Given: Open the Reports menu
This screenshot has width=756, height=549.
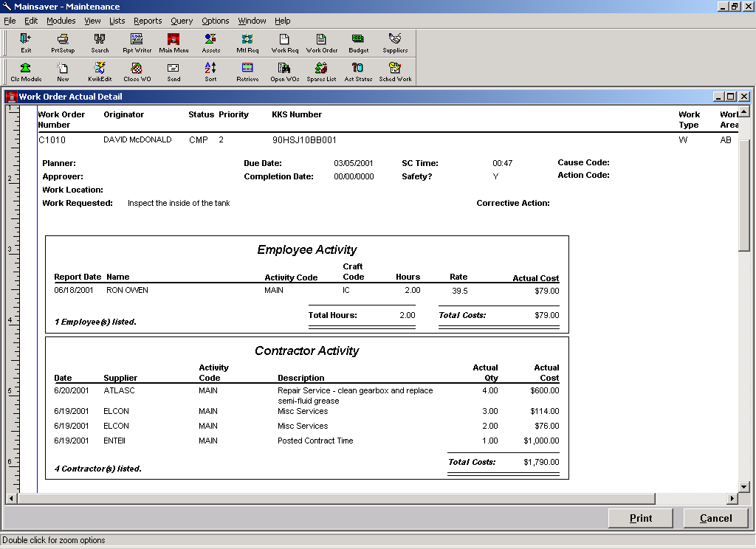Looking at the screenshot, I should [148, 21].
